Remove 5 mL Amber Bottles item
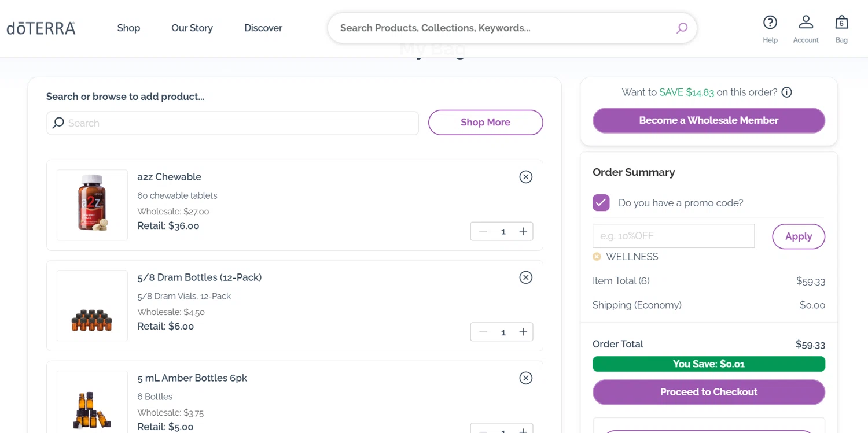This screenshot has width=868, height=433. tap(525, 378)
